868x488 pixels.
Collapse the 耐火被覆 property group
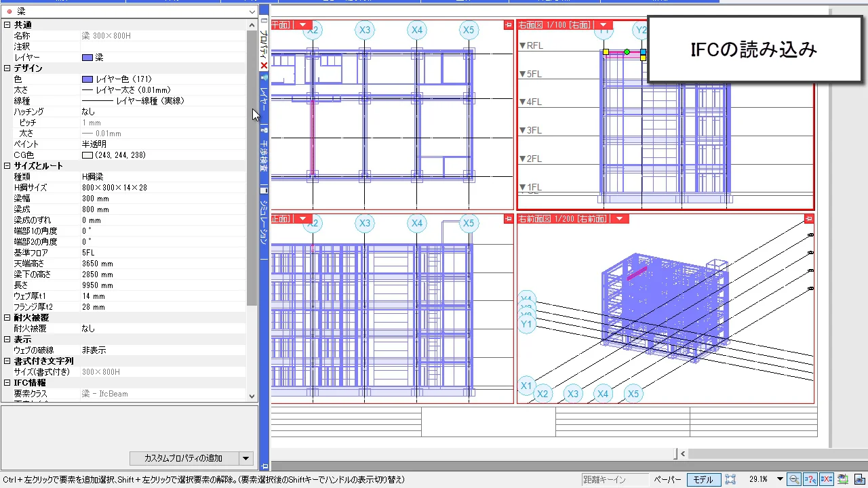pos(7,318)
